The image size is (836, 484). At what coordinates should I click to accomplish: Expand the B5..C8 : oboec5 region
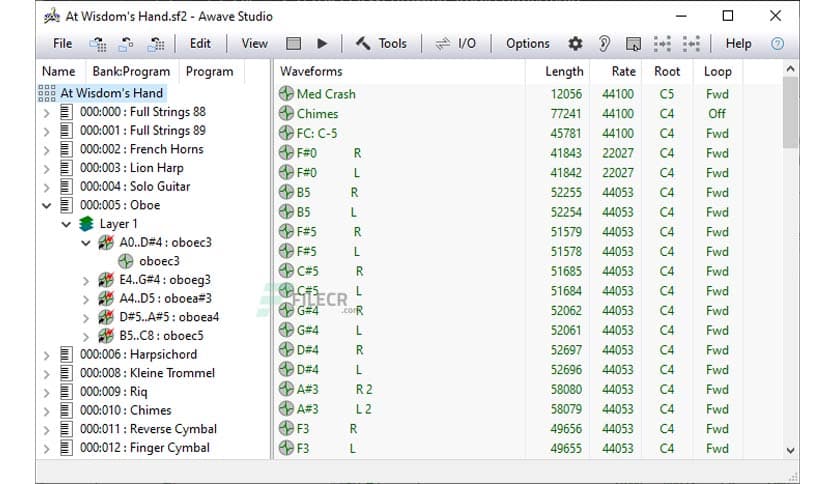[x=86, y=336]
